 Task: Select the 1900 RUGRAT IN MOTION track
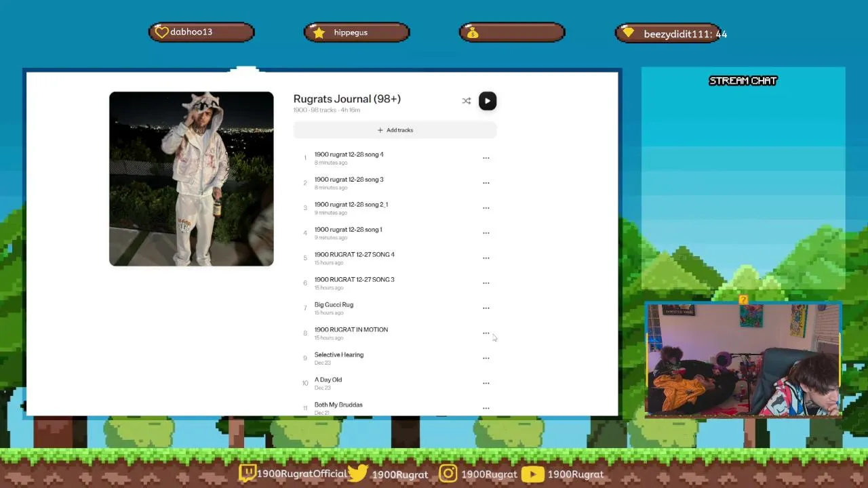tap(351, 330)
